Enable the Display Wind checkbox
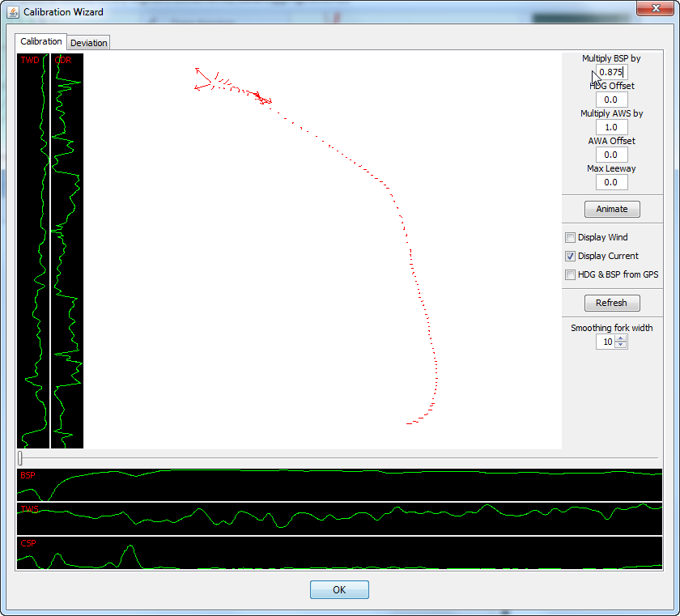The height and width of the screenshot is (616, 680). click(570, 237)
